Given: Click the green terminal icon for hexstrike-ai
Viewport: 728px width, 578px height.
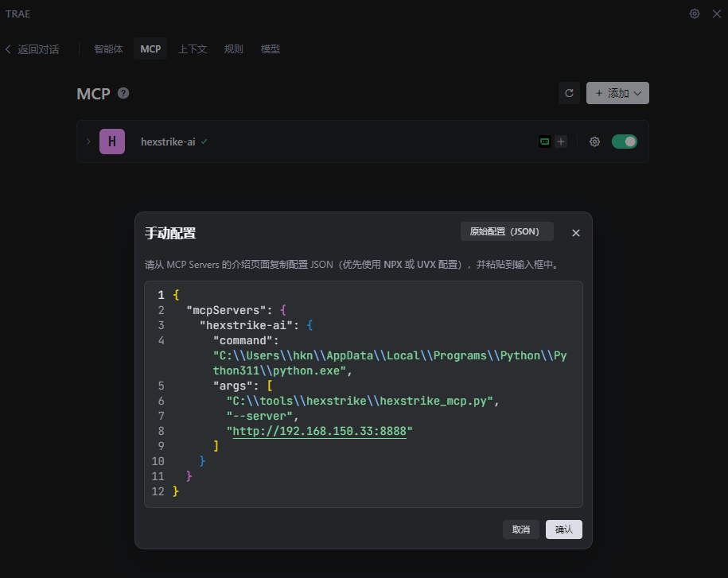Looking at the screenshot, I should point(545,142).
